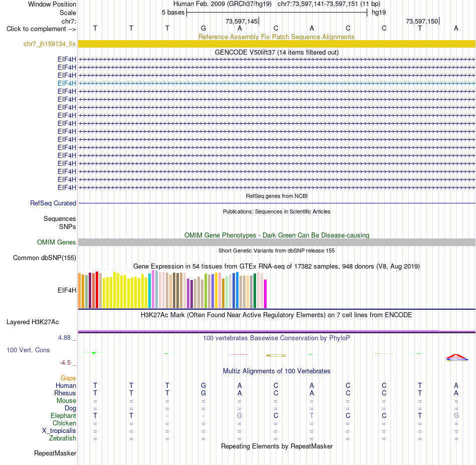Open 100 vertebrates Basewise Conservation by PhyloP title
Image resolution: width=476 pixels, height=465 pixels.
click(277, 338)
